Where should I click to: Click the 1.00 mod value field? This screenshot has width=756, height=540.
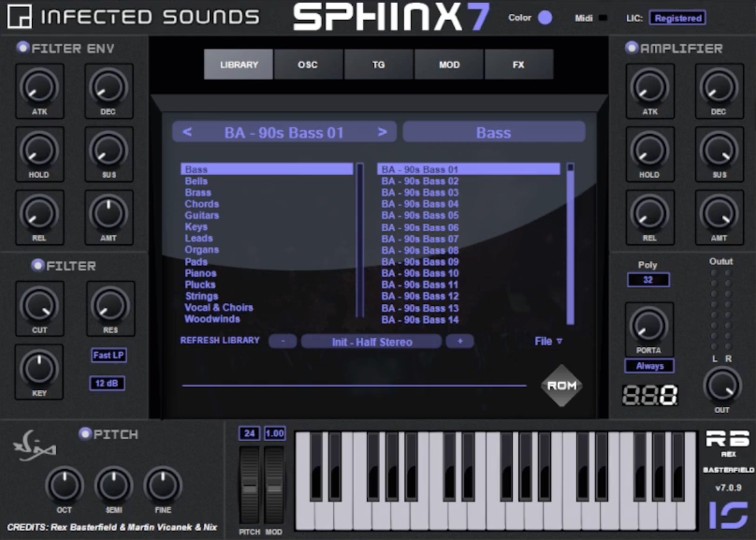(x=275, y=433)
